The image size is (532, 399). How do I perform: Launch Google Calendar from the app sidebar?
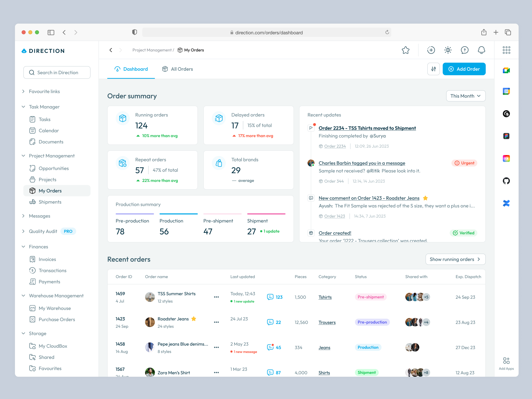tap(506, 91)
